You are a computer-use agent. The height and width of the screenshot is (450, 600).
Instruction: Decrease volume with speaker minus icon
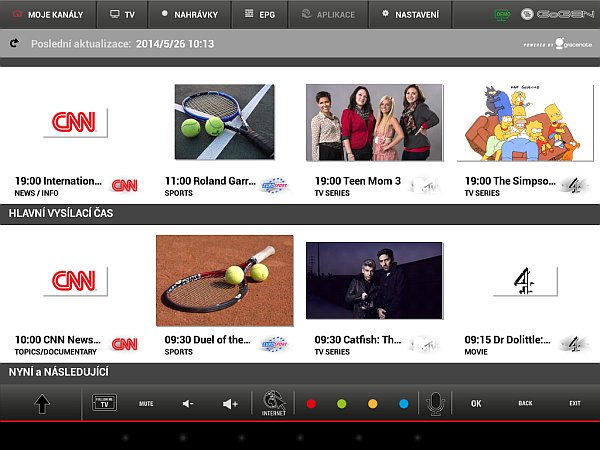(x=188, y=404)
